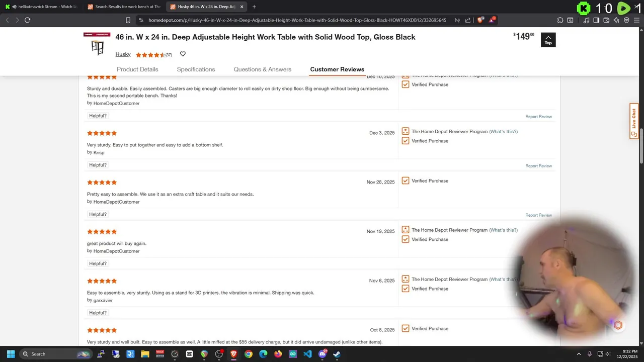Open site settings icon beside homedepot.com URL
The image size is (644, 362).
141,20
